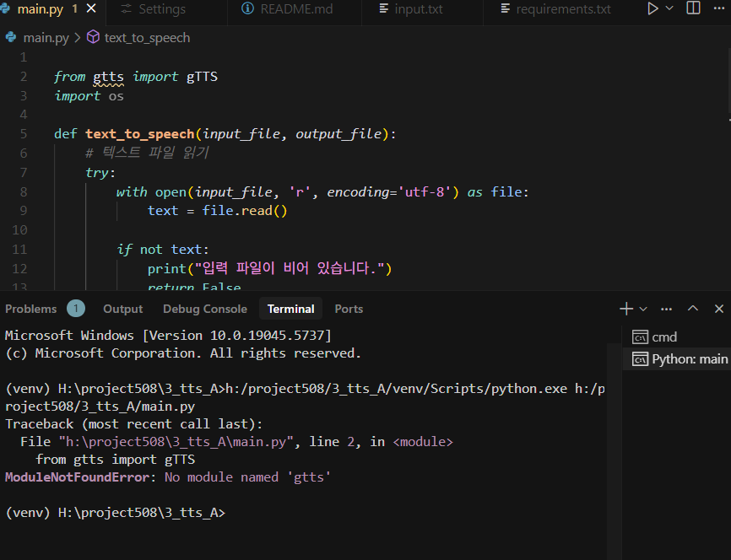
Task: Click text_to_speech symbol in breadcrumb
Action: point(147,38)
